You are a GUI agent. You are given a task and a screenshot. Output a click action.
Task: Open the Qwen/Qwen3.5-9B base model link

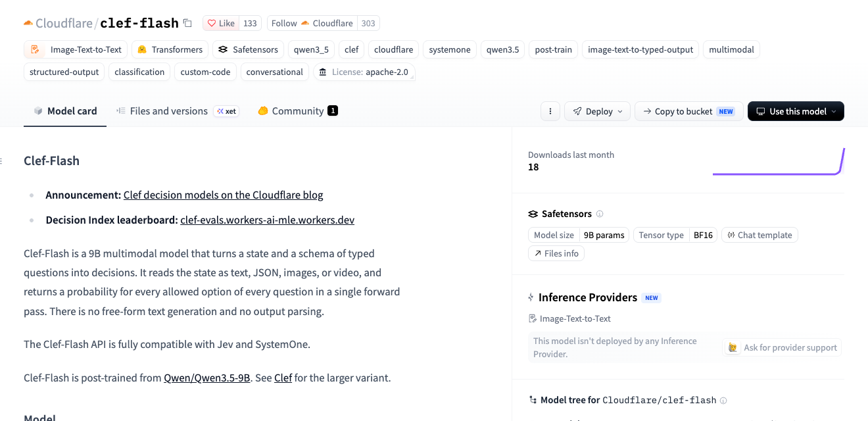point(207,378)
